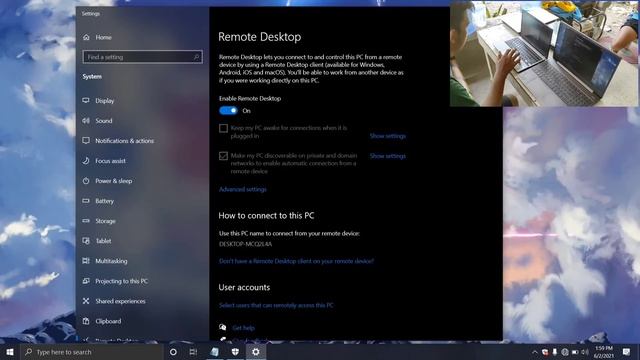Click the battery icon in the system tray
The width and height of the screenshot is (640, 360).
[575, 352]
